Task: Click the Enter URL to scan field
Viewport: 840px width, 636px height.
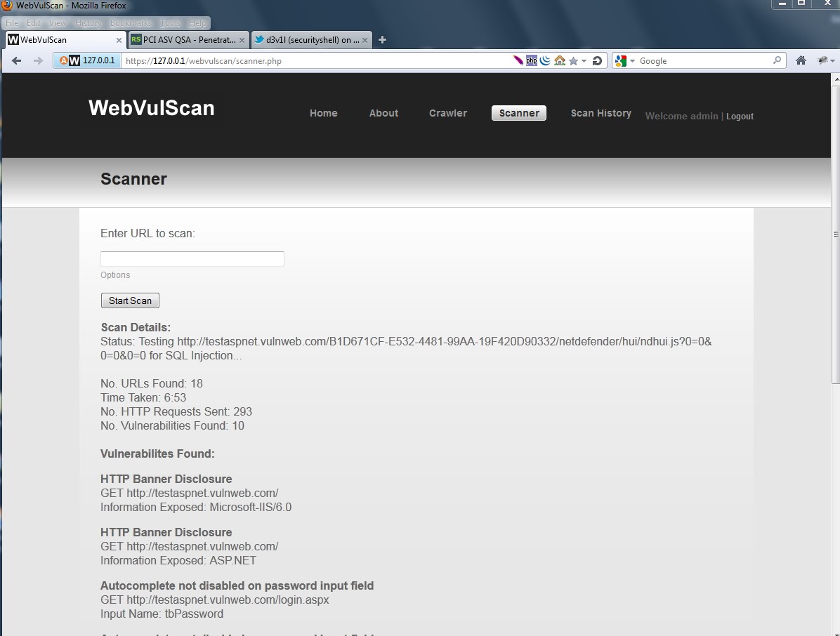Action: (192, 258)
